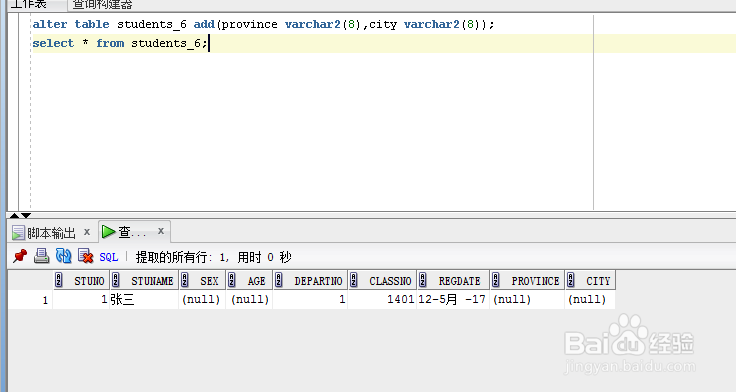Select the 12-5月 -17 date cell
The image size is (736, 392).
click(453, 300)
